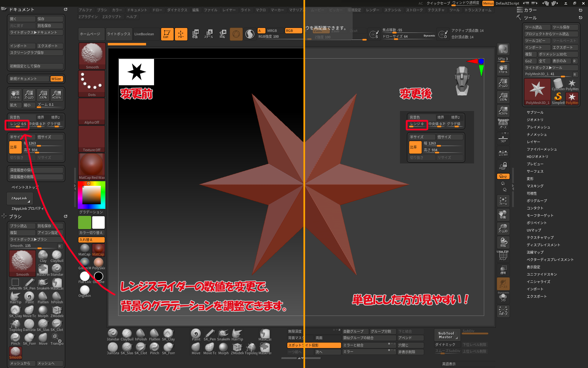Click the BPR render icon
Viewport: 588px width, 368px height.
[x=503, y=49]
